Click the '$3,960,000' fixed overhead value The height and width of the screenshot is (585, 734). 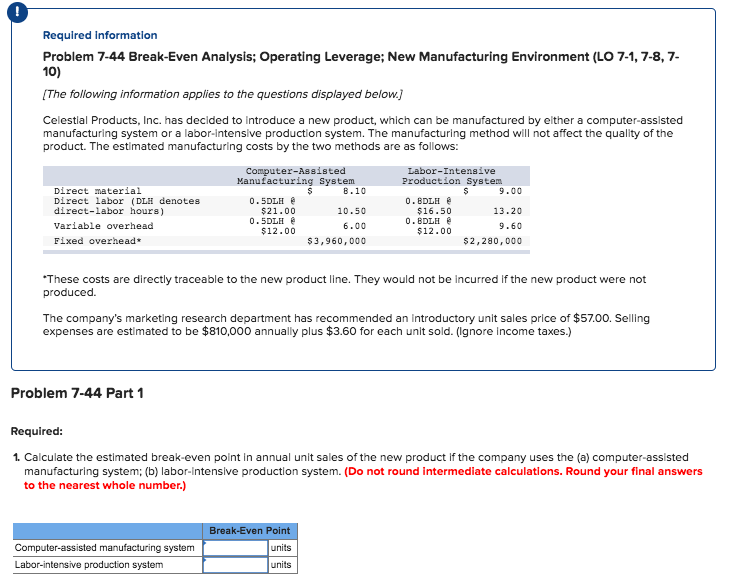tap(337, 241)
